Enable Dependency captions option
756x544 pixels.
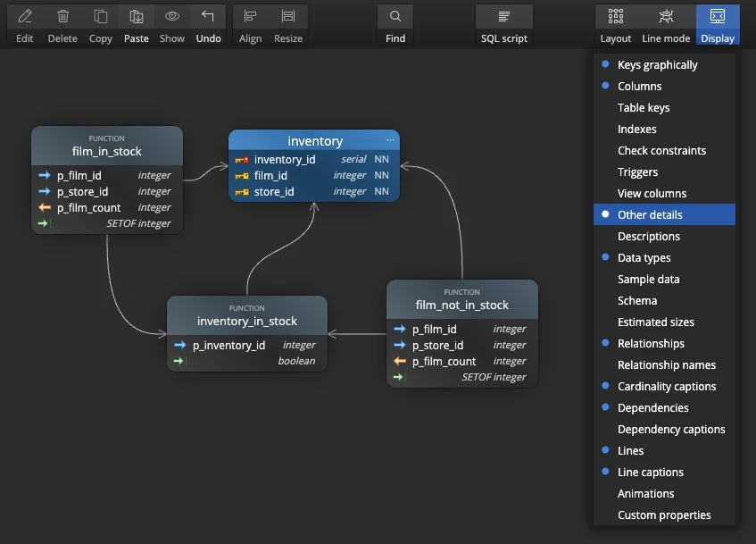(664, 429)
